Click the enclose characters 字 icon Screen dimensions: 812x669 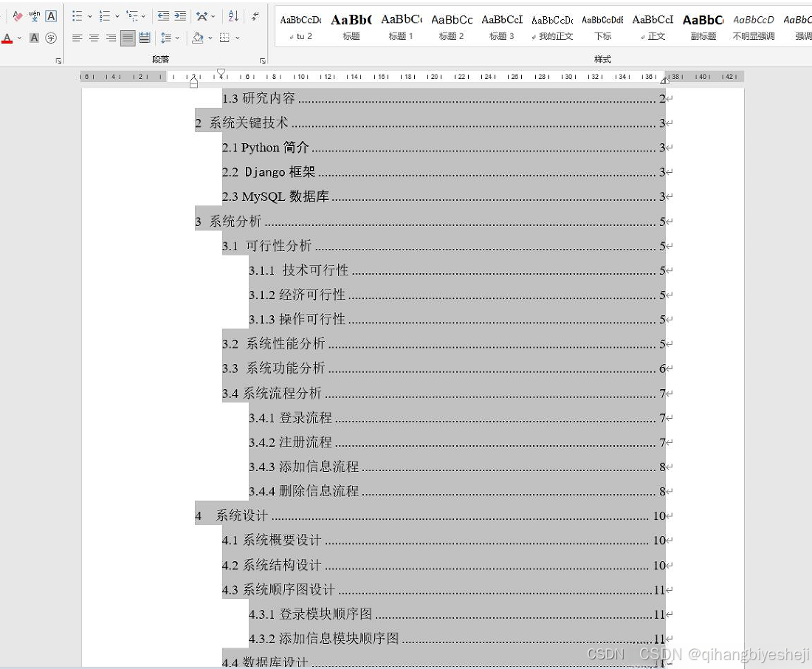pos(49,37)
